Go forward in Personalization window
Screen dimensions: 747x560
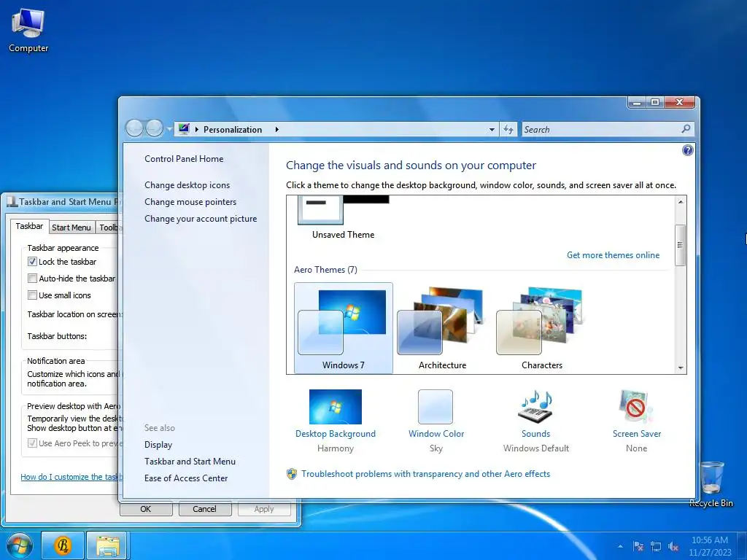(154, 128)
